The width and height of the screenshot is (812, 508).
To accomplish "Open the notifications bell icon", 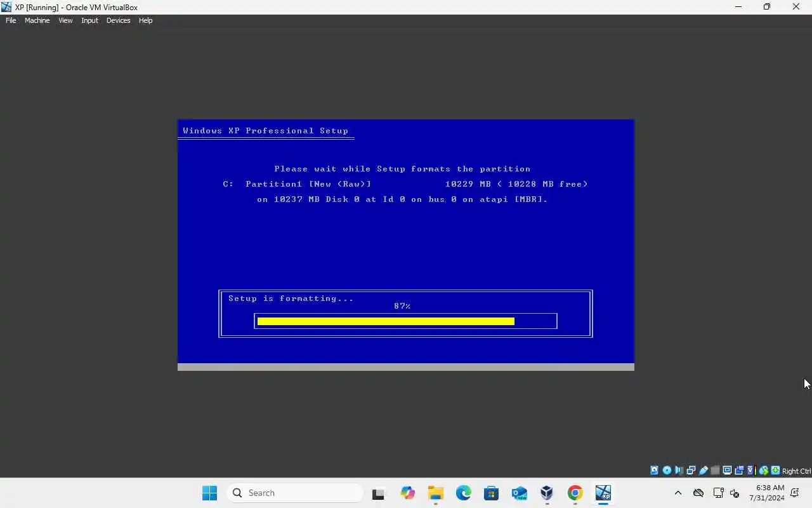I will (x=795, y=493).
